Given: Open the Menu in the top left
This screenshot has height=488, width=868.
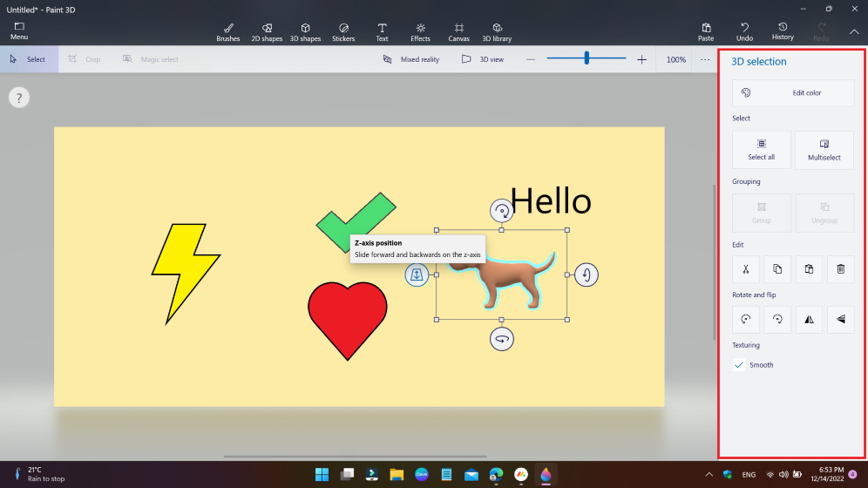Looking at the screenshot, I should (x=19, y=31).
